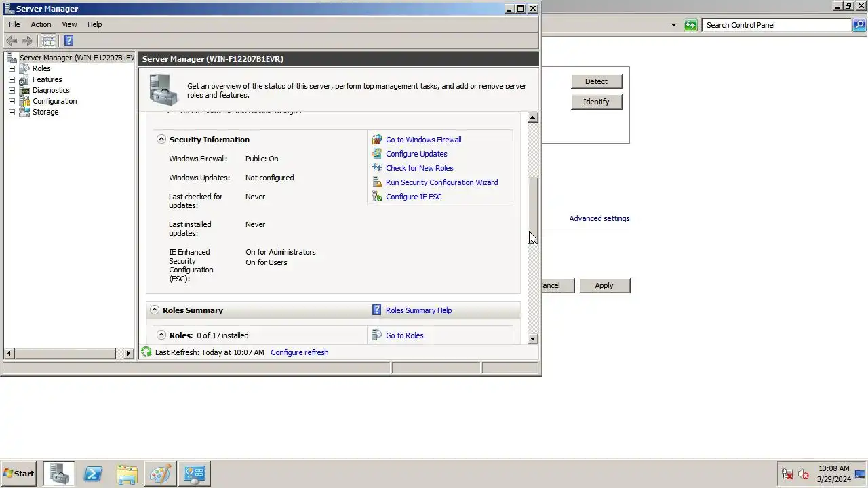Open the Action menu

41,24
